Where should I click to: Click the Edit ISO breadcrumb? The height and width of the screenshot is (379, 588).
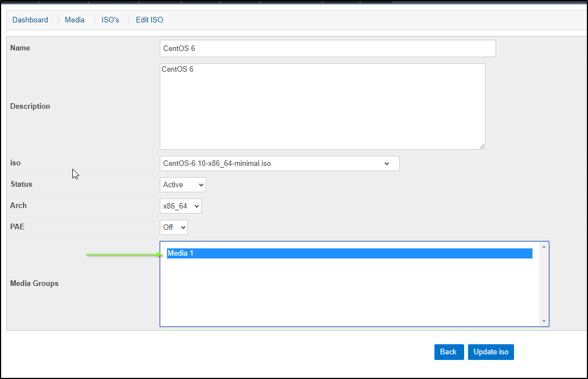tap(149, 20)
